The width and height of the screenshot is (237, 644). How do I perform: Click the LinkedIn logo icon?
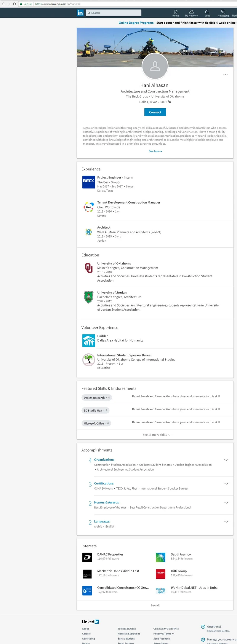(x=80, y=13)
